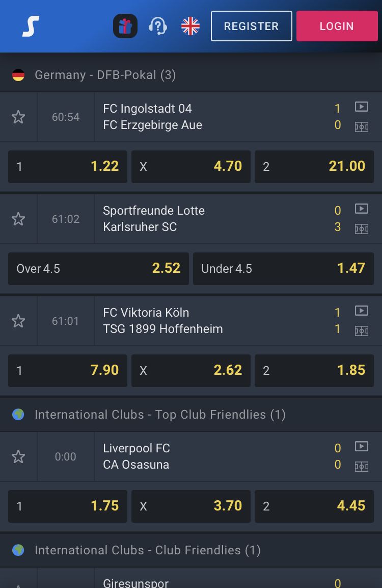The height and width of the screenshot is (588, 382).
Task: Click the pink LOGIN button
Action: [x=337, y=26]
